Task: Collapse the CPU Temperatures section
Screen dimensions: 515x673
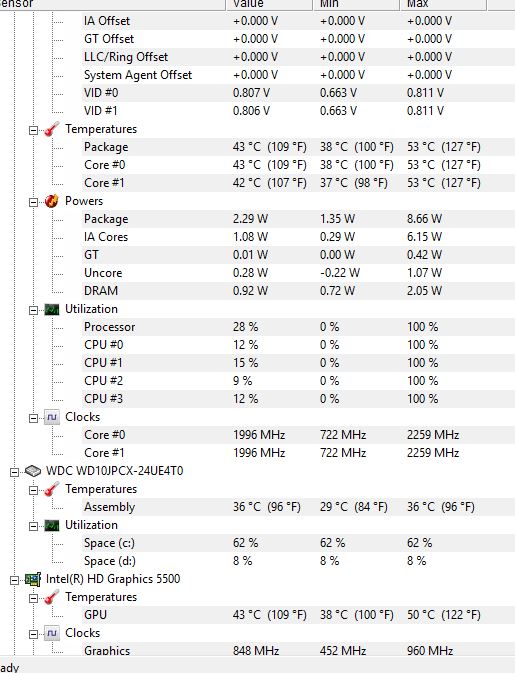Action: (33, 130)
